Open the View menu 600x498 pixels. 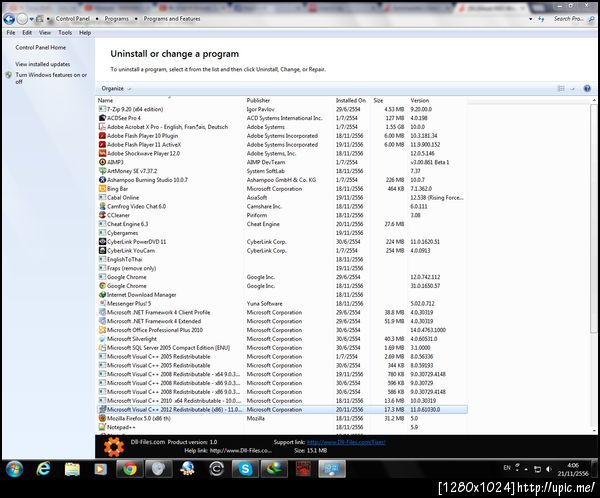[x=45, y=33]
